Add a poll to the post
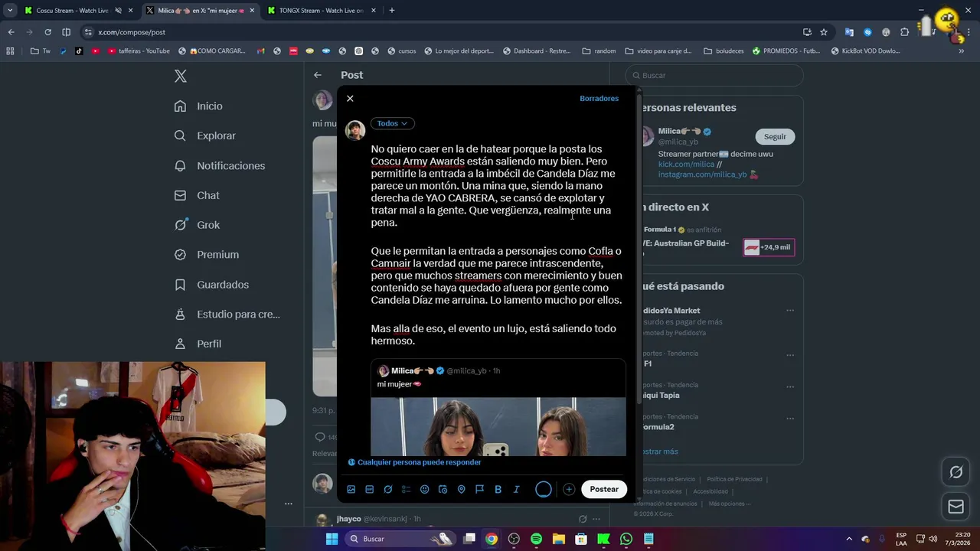Screen dimensions: 980x551 pos(407,489)
